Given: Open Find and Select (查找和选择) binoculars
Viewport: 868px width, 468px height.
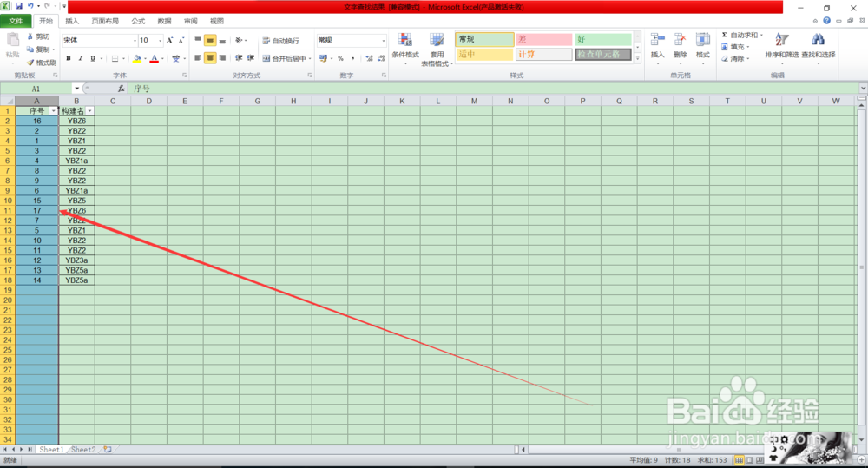Looking at the screenshot, I should click(x=819, y=49).
